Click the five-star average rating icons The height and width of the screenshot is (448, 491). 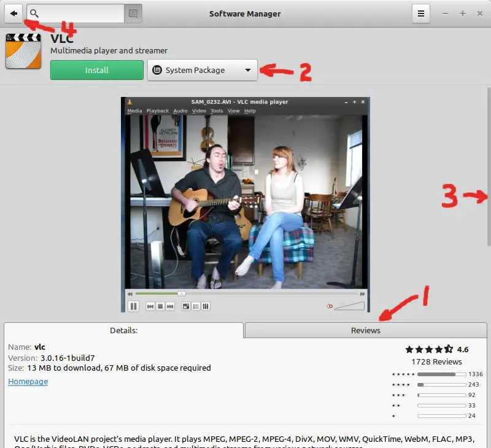[429, 349]
